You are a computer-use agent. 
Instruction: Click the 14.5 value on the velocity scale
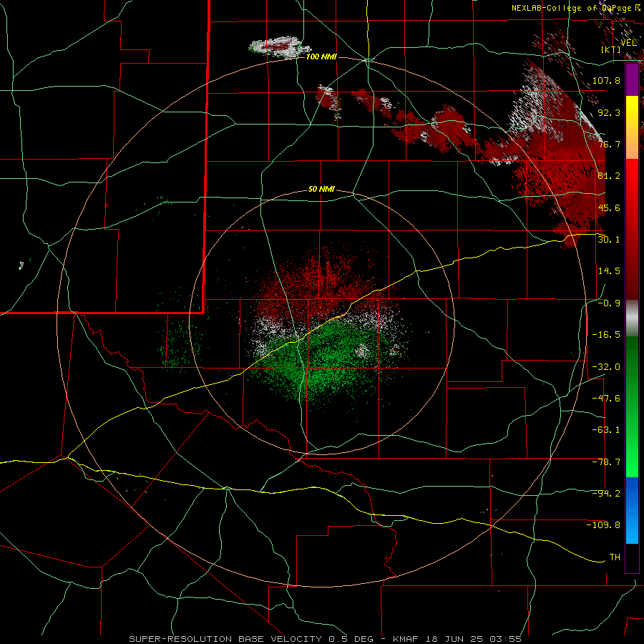point(609,271)
